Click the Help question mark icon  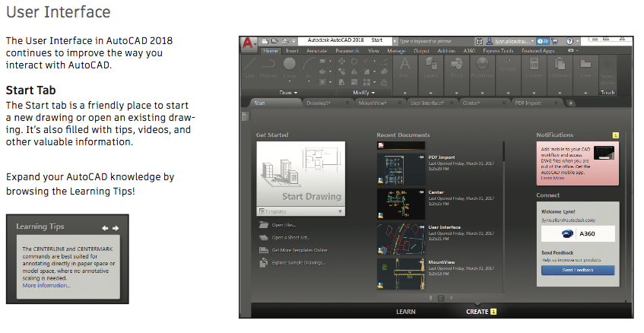[569, 41]
